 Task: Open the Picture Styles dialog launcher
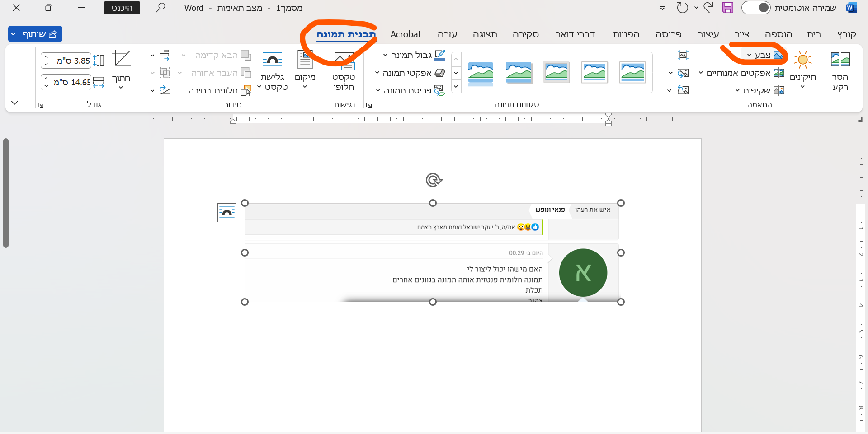(369, 105)
